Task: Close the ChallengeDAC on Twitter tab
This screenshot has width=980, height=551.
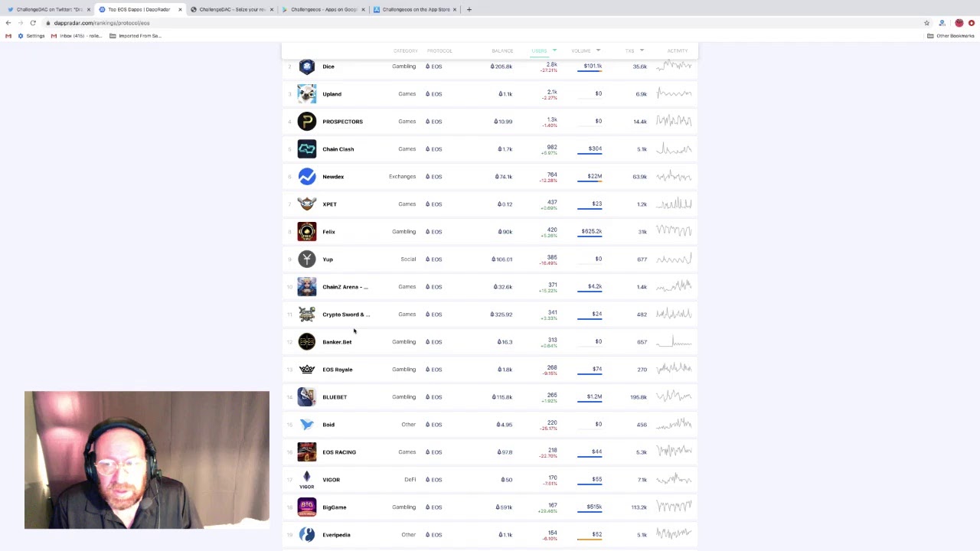Action: (x=89, y=9)
